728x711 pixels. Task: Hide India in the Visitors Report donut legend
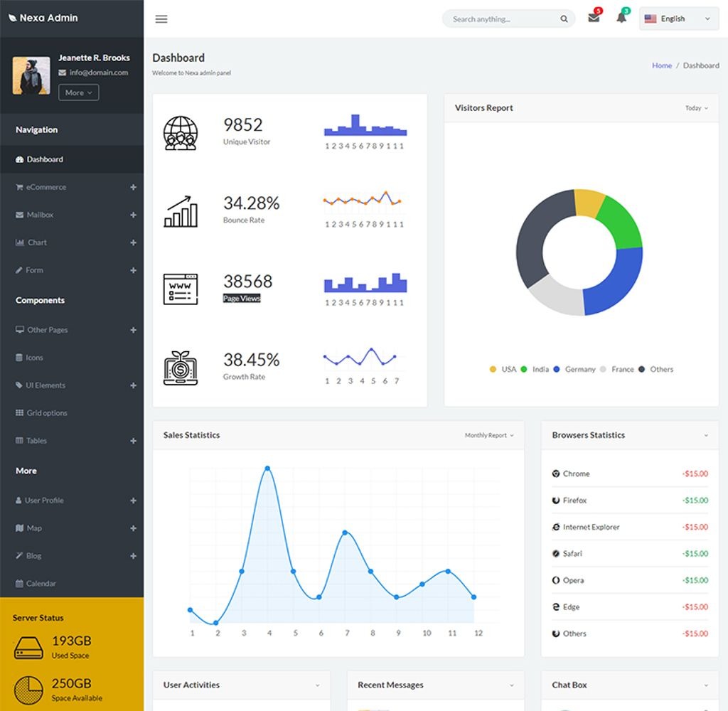tap(537, 369)
